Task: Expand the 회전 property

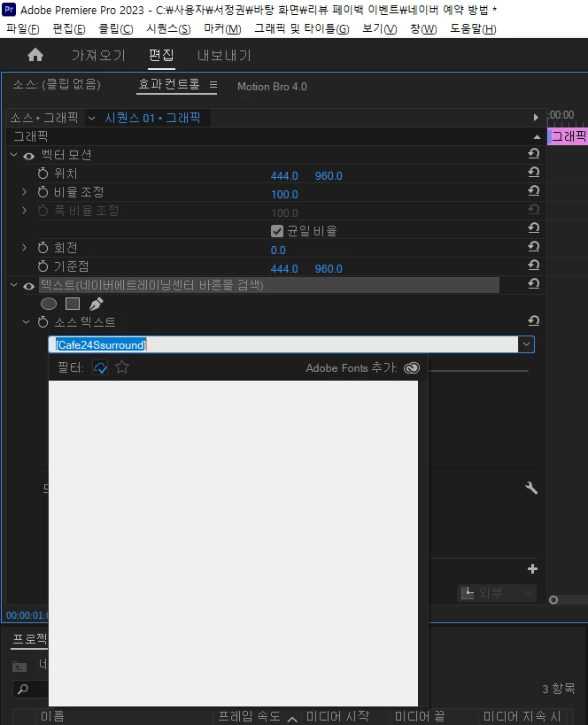Action: point(24,247)
